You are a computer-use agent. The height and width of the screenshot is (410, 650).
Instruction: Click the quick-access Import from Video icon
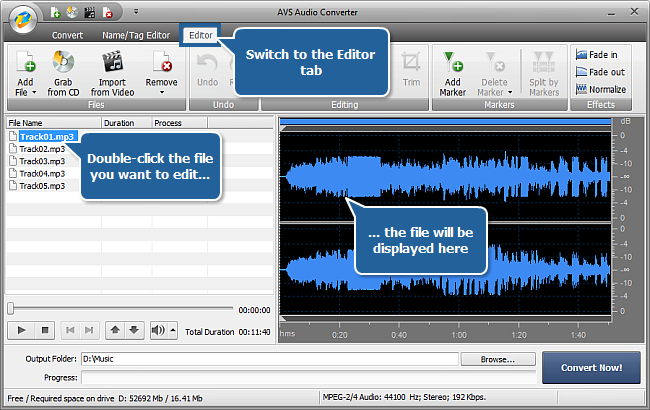coord(90,13)
